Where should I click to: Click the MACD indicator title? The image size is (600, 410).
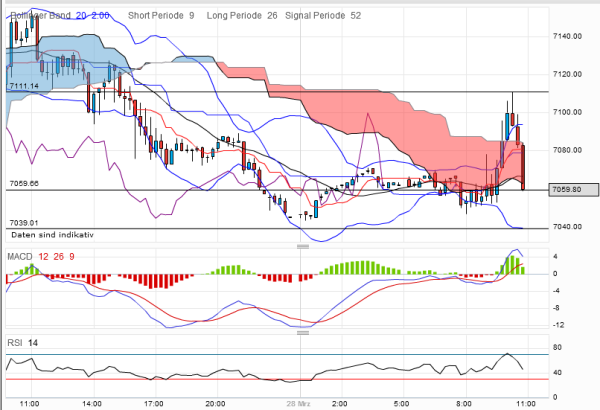(x=20, y=256)
